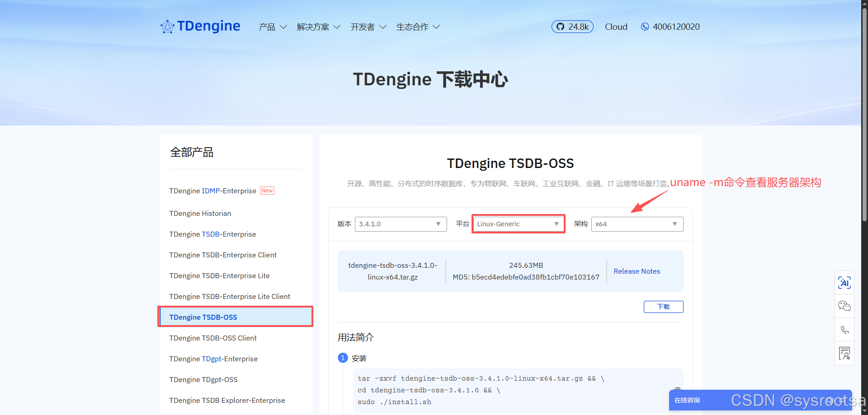Expand the 生态合作 navigation menu
Image resolution: width=868 pixels, height=415 pixels.
pos(418,27)
